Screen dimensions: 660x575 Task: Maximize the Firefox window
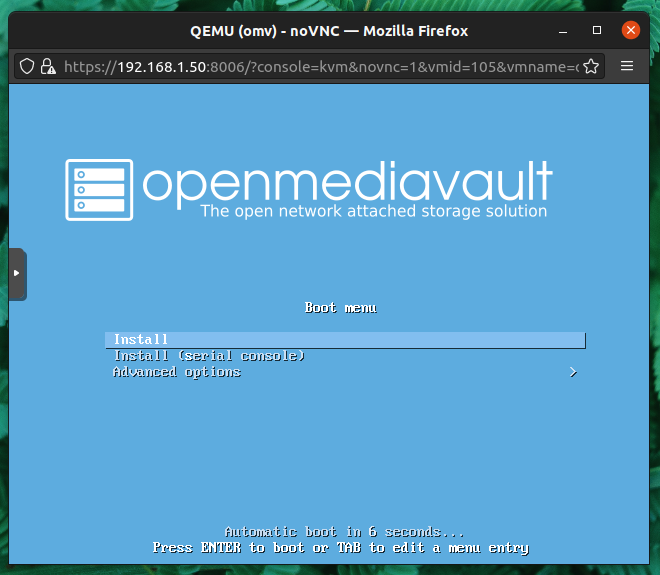pos(596,30)
